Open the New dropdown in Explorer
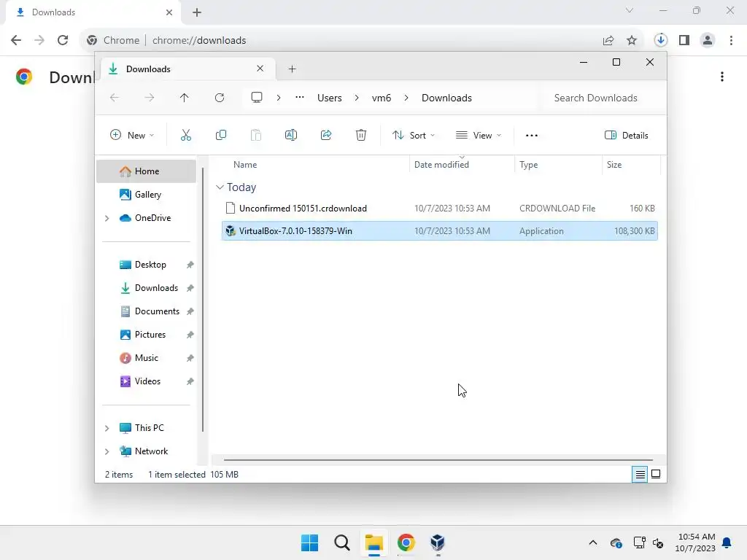 click(132, 135)
